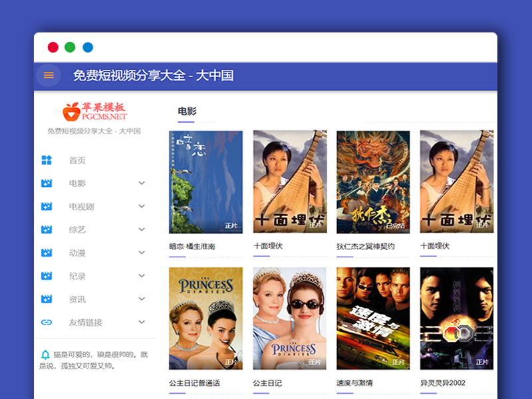Expand the 动漫 sidebar chevron
Viewport: 532px width, 399px height.
142,253
